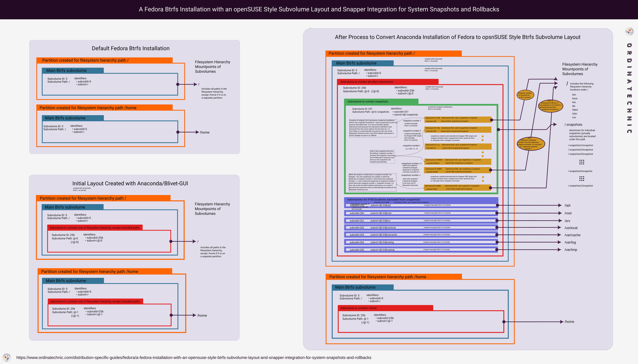
Task: Click the /root mountpoint label
Action: (x=568, y=213)
